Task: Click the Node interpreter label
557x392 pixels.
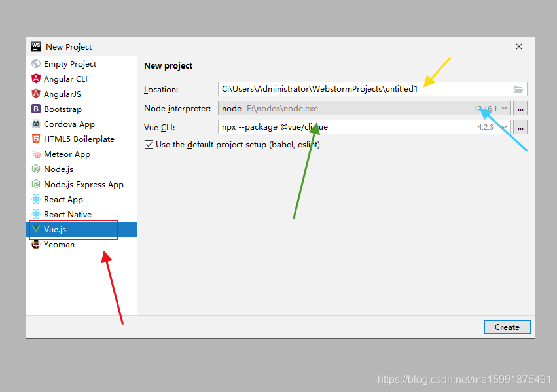Action: click(177, 108)
